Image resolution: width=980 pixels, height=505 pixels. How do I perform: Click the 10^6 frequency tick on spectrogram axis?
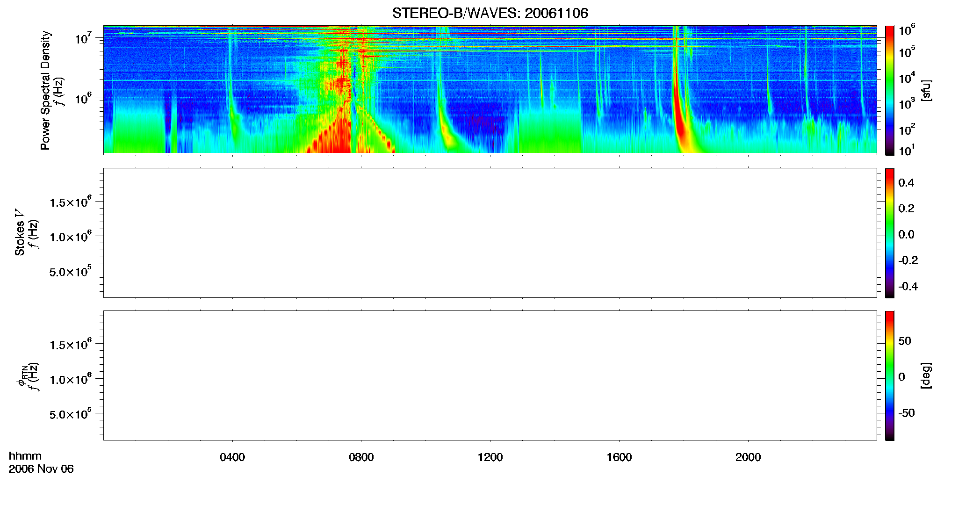tap(83, 98)
